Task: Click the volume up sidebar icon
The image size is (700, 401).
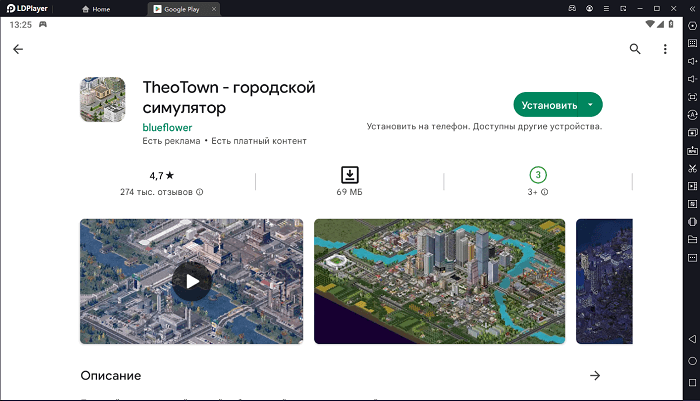Action: pyautogui.click(x=692, y=61)
